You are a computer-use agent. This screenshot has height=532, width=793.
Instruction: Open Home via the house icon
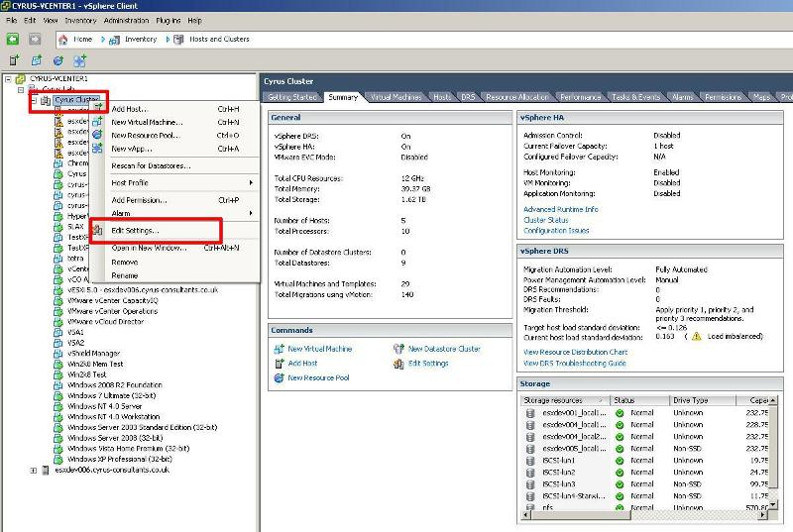[63, 40]
